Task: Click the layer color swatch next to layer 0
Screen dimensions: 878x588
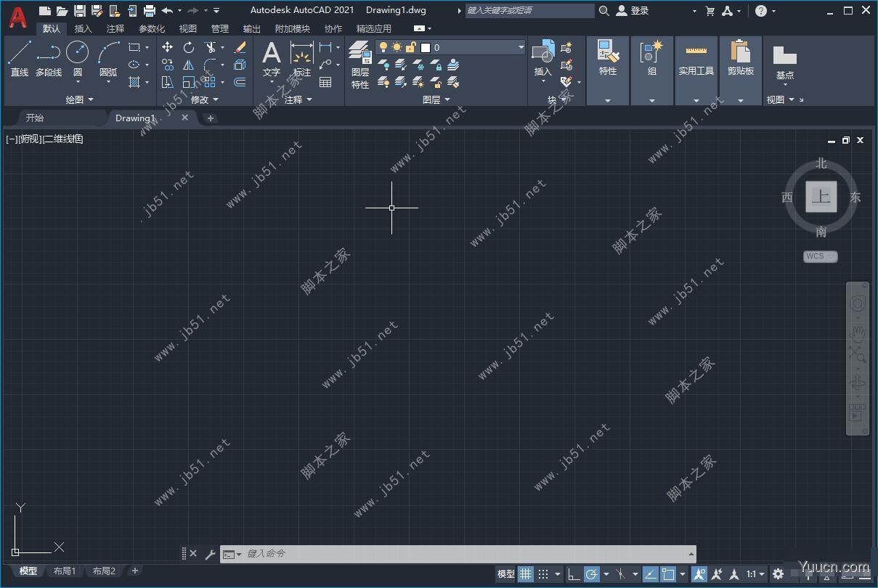Action: pos(426,47)
